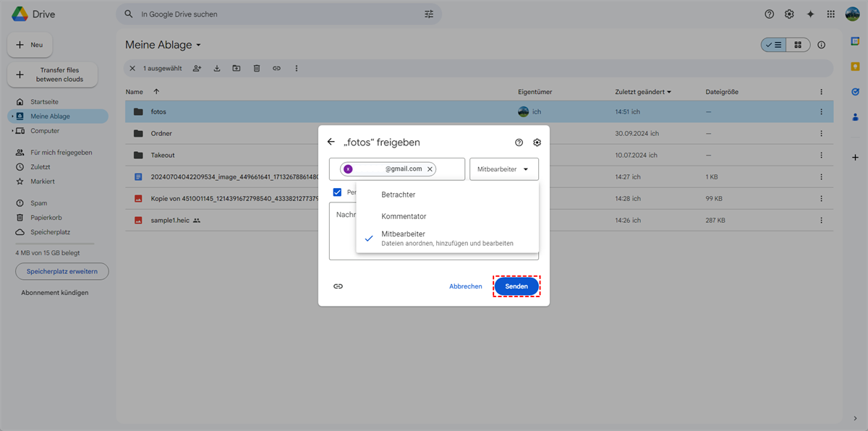Toggle the notify people checkbox
The width and height of the screenshot is (868, 431).
pyautogui.click(x=337, y=192)
